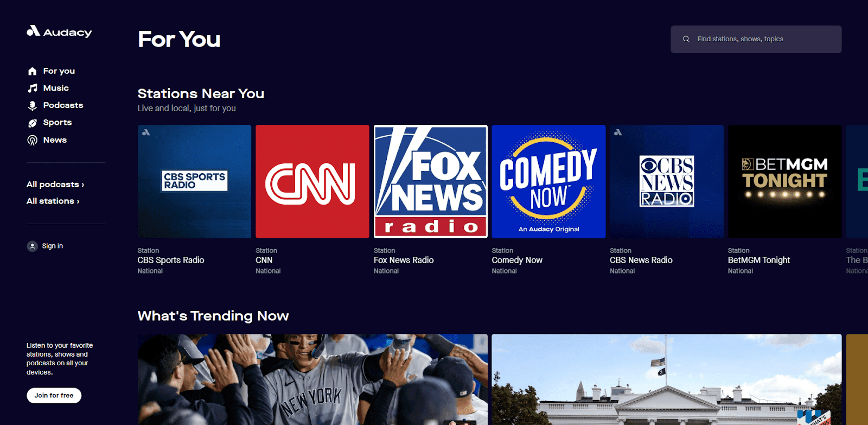Screen dimensions: 868x425
Task: Click the Join for free button
Action: pos(54,395)
